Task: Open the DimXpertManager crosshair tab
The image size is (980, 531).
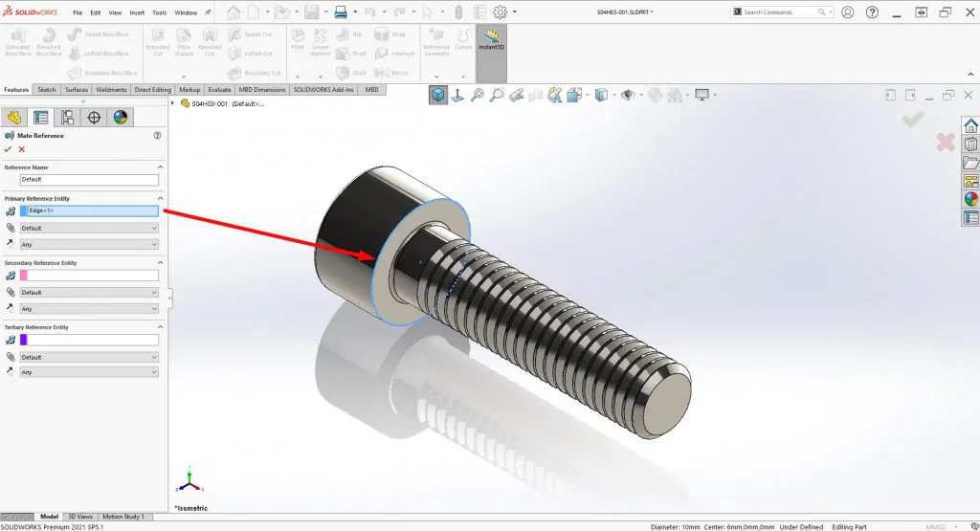Action: [x=94, y=118]
